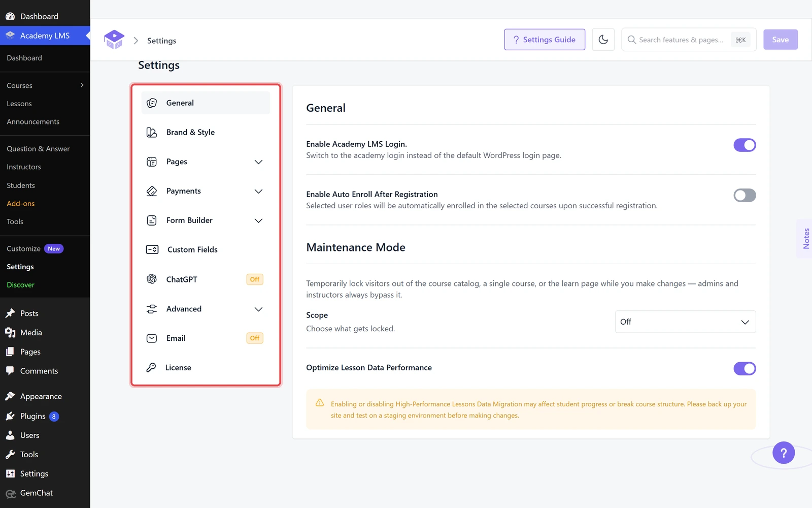Expand the Pages settings section chevron
Screen dimensions: 812x508
(x=258, y=162)
